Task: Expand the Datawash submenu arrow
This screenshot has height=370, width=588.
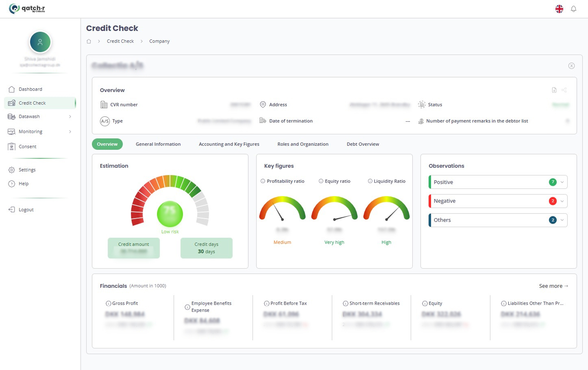Action: click(70, 116)
